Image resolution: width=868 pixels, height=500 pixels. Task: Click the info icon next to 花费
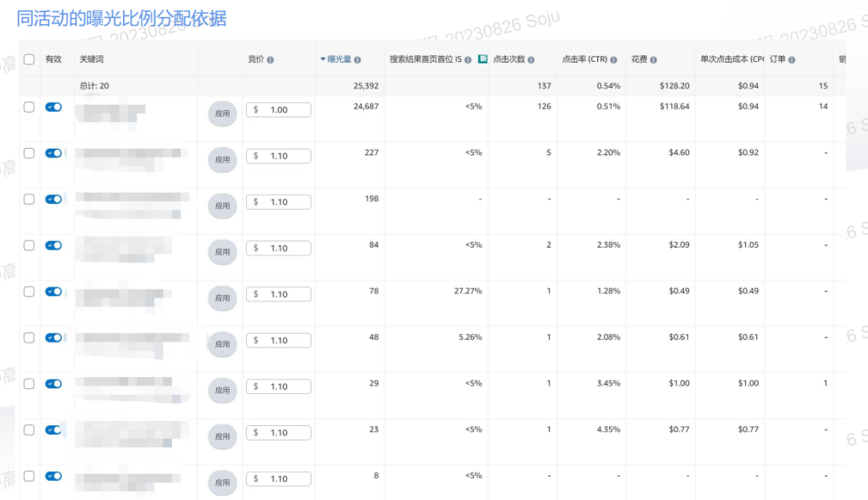tap(653, 59)
